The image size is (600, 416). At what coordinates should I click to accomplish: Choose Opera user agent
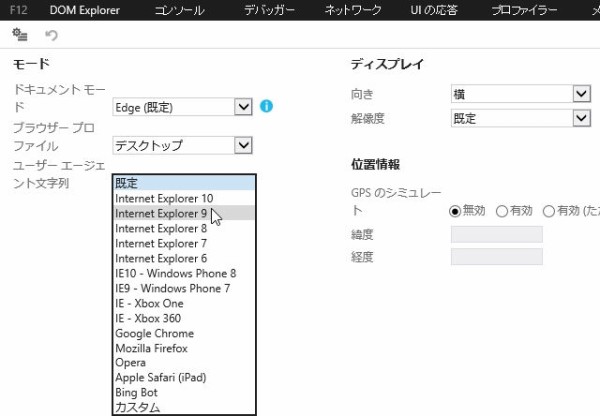pos(184,362)
